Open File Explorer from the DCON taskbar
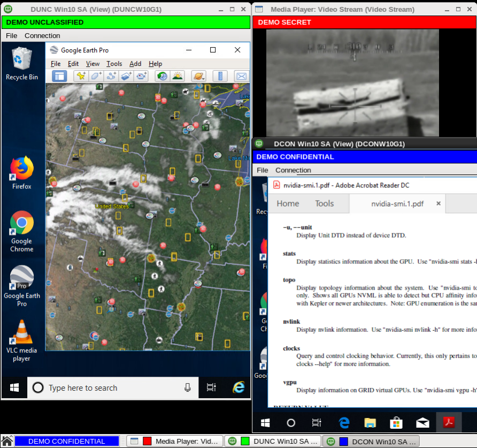 (x=370, y=423)
